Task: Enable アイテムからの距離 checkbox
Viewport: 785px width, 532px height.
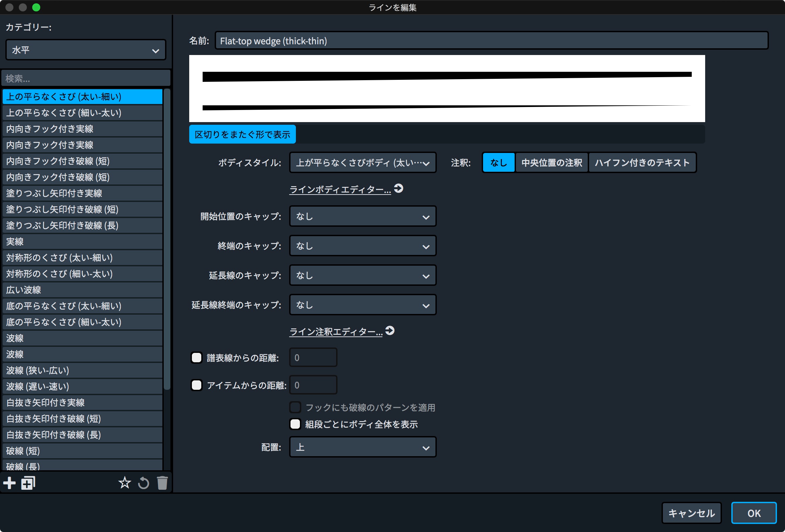Action: point(197,385)
